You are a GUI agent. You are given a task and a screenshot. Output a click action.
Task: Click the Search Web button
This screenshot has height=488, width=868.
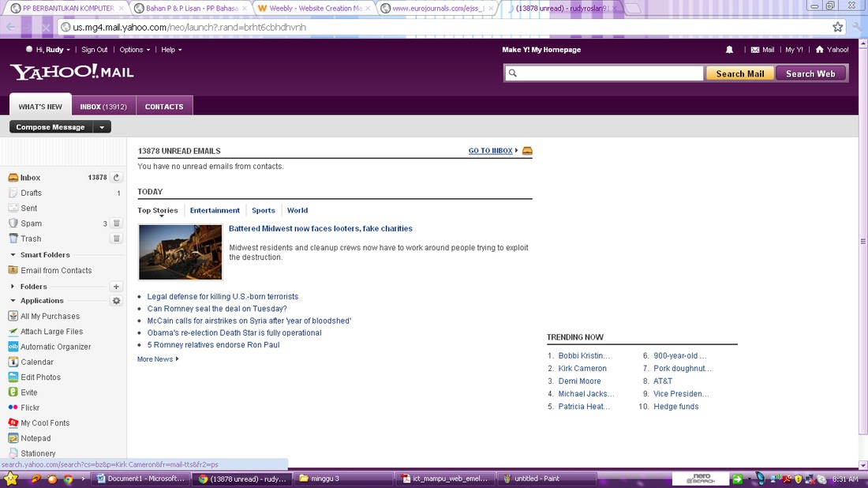click(810, 73)
